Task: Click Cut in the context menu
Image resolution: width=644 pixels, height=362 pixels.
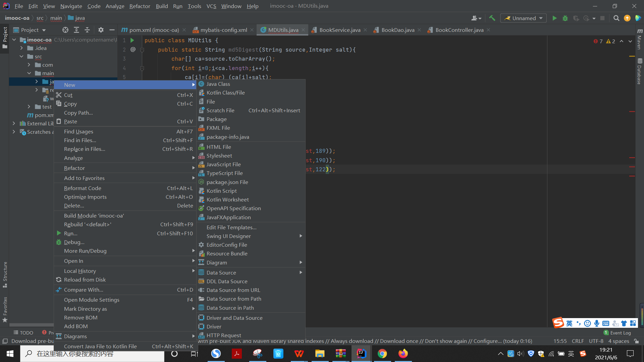Action: pyautogui.click(x=125, y=95)
